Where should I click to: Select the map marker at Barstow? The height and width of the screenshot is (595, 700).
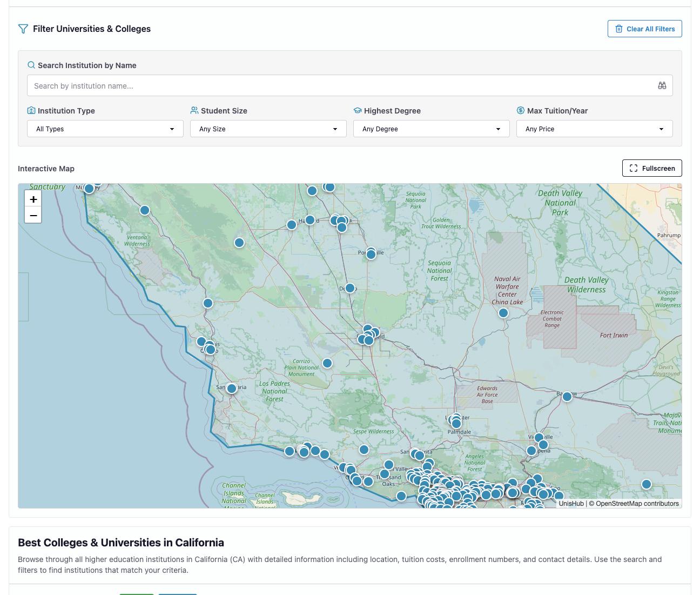[567, 397]
